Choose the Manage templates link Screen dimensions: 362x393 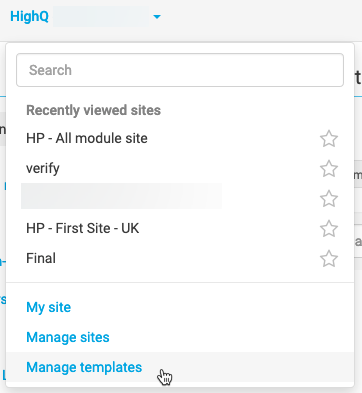click(84, 367)
